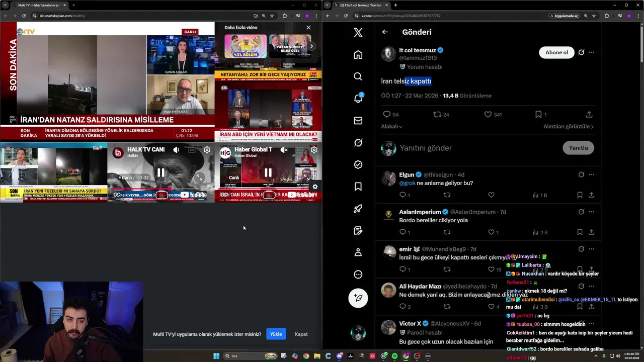Open X More circle menu
The image size is (644, 362).
pyautogui.click(x=358, y=275)
